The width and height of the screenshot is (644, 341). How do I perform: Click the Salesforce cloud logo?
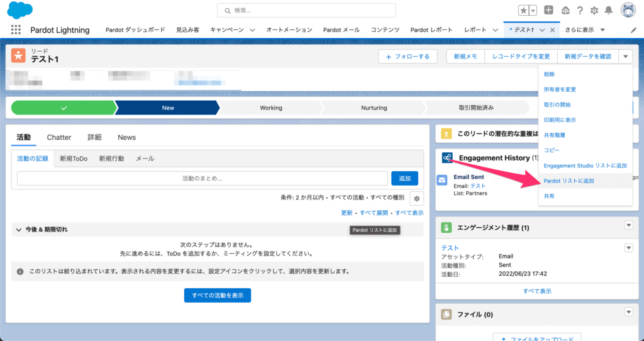coord(19,10)
